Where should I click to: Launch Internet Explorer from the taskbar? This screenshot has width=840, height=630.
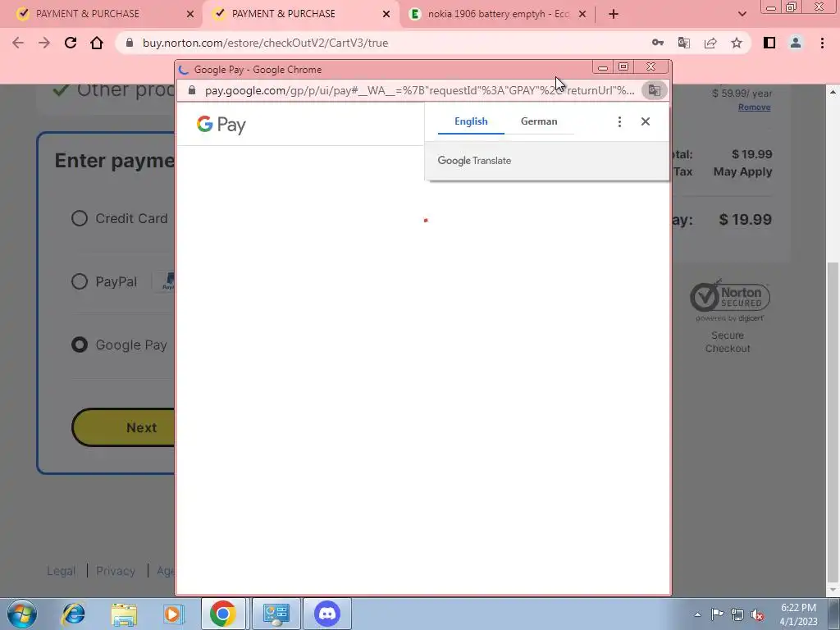click(x=73, y=614)
